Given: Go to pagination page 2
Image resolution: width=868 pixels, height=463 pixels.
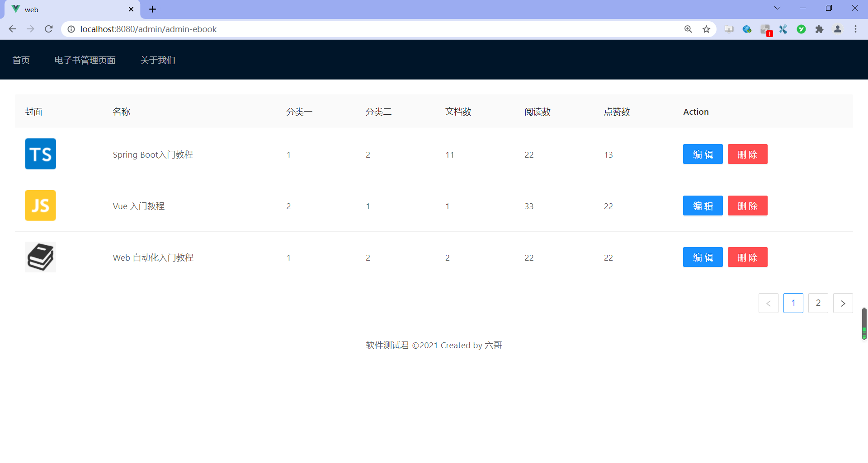Looking at the screenshot, I should pyautogui.click(x=818, y=303).
